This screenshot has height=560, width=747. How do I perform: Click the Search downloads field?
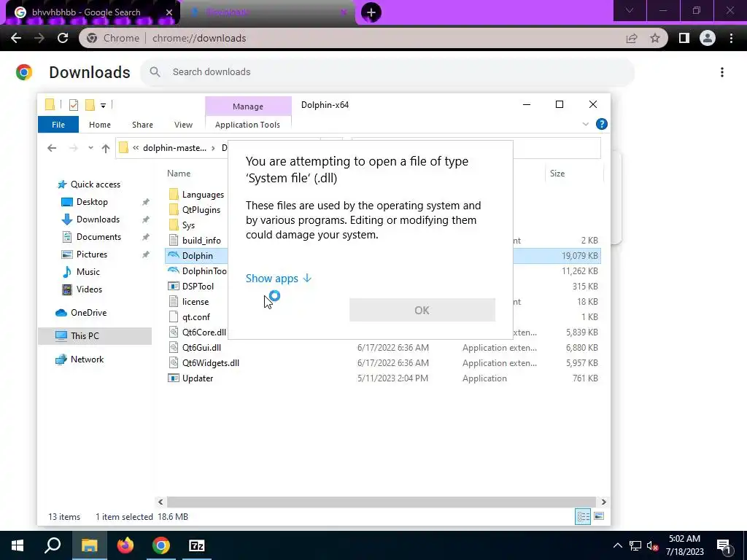(x=387, y=72)
